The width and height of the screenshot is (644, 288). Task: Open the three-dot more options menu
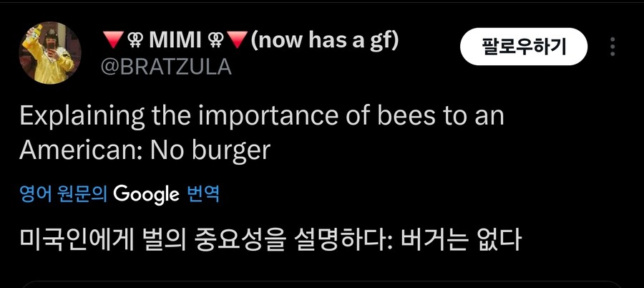tap(613, 47)
